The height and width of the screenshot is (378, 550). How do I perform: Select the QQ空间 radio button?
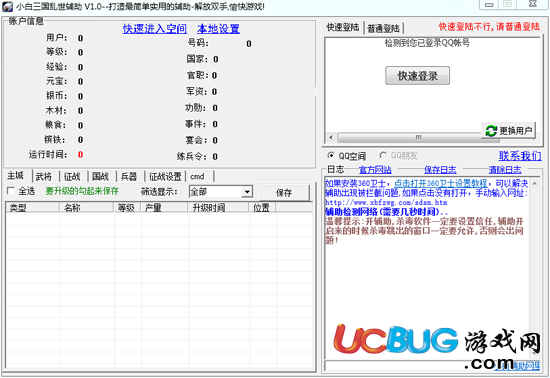tap(331, 155)
